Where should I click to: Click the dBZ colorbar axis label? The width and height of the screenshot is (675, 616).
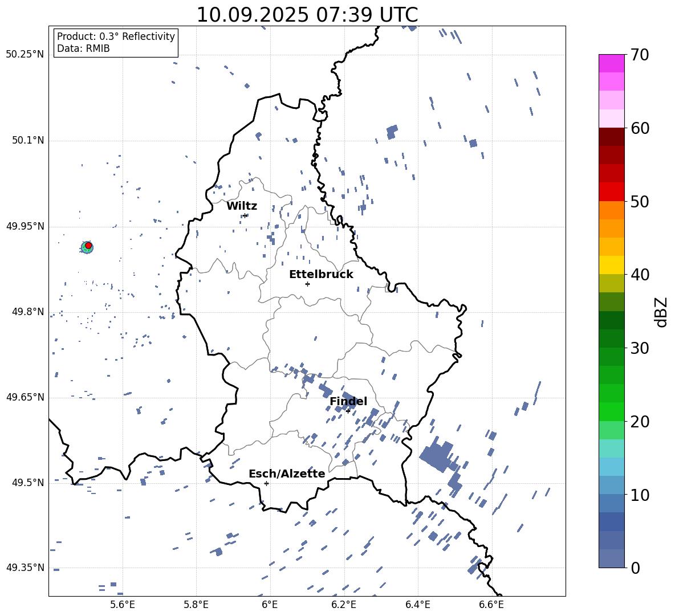(x=662, y=312)
